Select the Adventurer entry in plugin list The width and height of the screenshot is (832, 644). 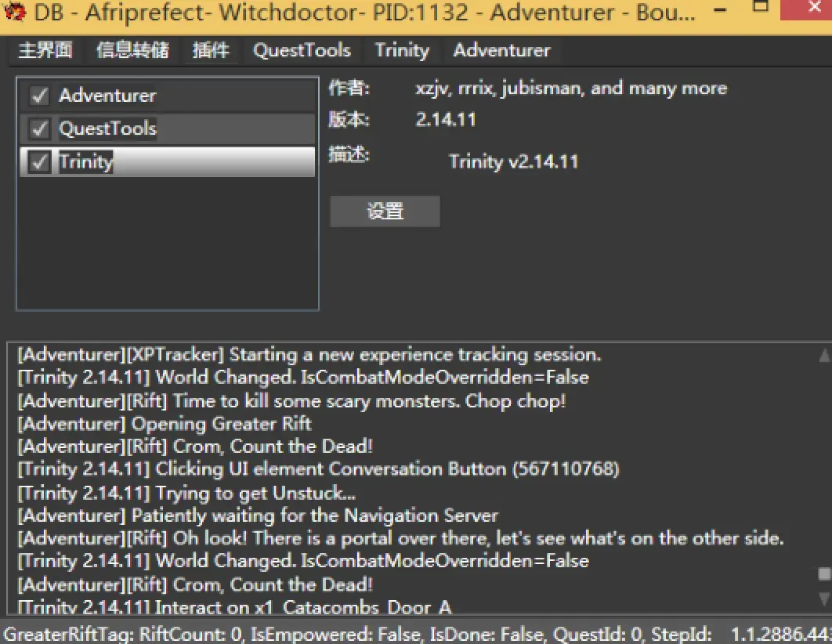pyautogui.click(x=107, y=96)
